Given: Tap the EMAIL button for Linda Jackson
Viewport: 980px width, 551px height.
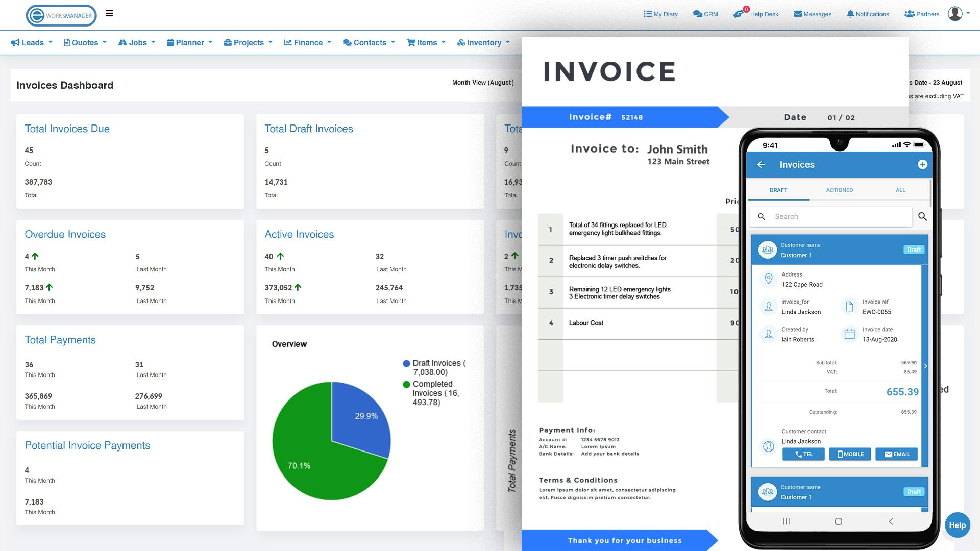Looking at the screenshot, I should pos(896,454).
